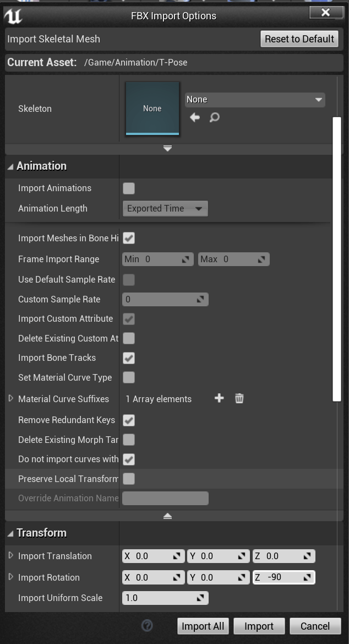Click Import Uniform Scale spinner arrow
This screenshot has width=349, height=644.
tap(200, 598)
